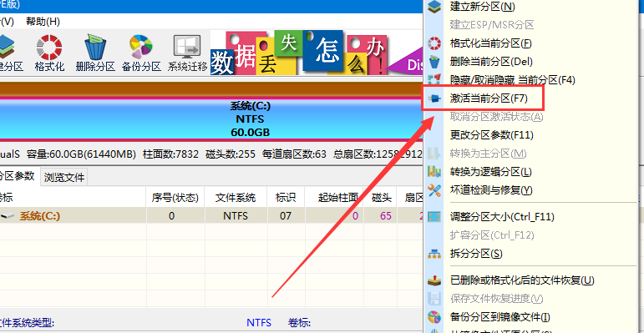Choose 转换为逻辑分区(L) from menu
The width and height of the screenshot is (644, 333).
(491, 172)
